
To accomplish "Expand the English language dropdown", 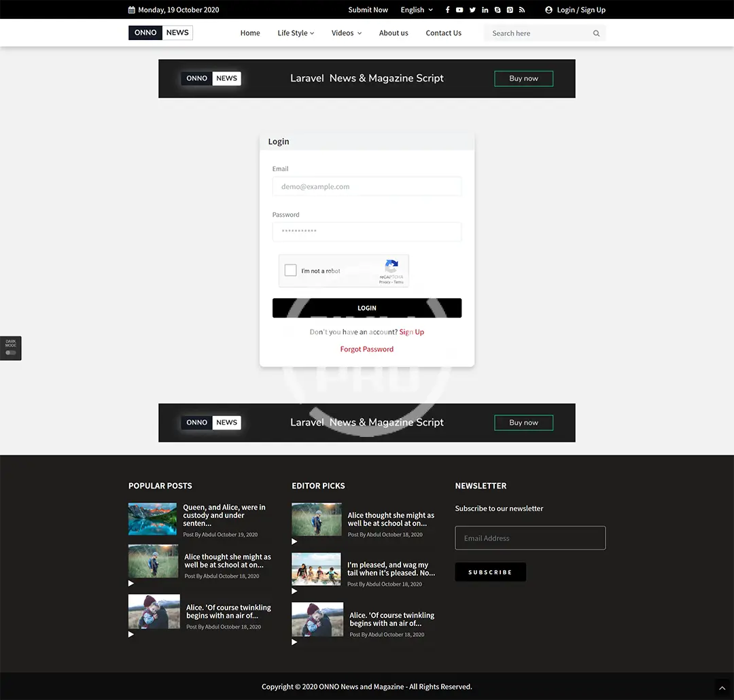I will point(416,10).
